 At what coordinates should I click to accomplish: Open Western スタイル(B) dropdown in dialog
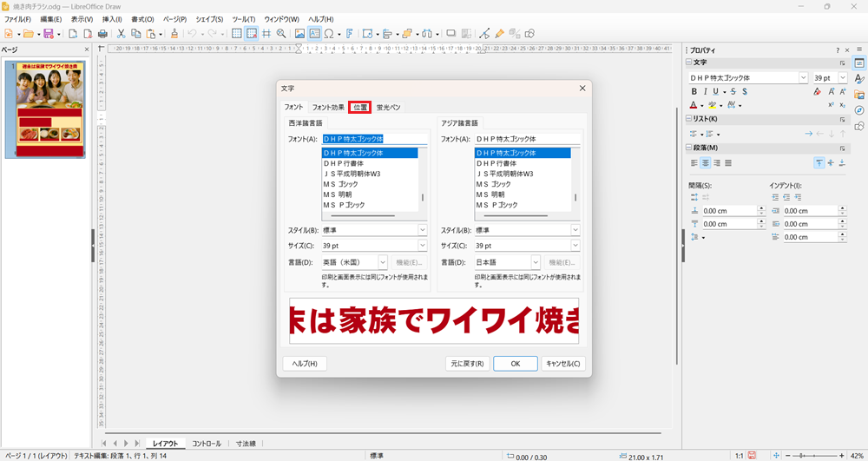[x=423, y=230]
